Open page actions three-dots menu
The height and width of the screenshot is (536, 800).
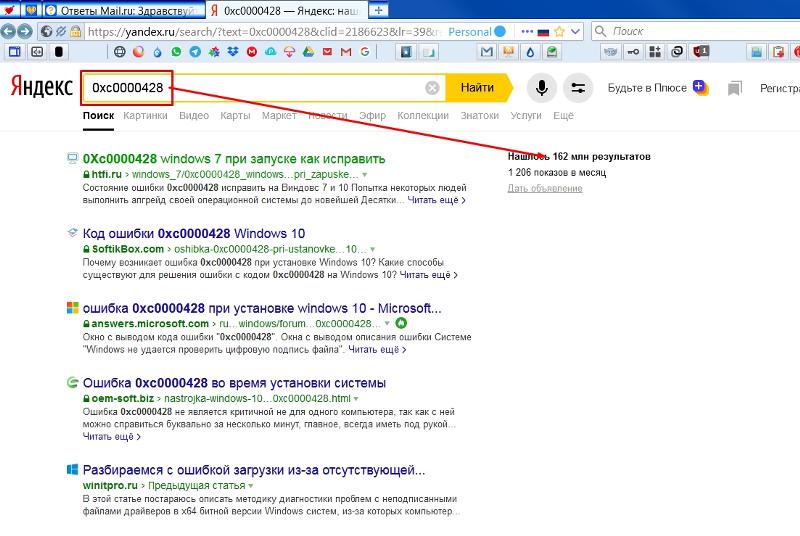tap(527, 32)
